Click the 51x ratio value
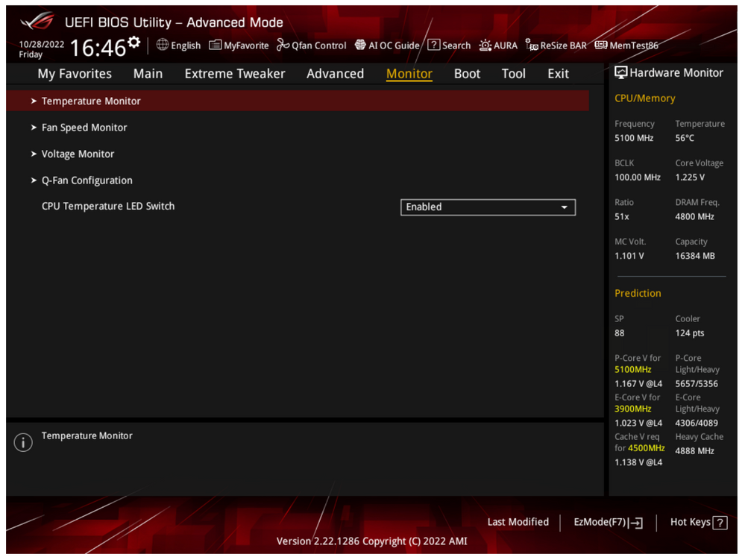 621,216
